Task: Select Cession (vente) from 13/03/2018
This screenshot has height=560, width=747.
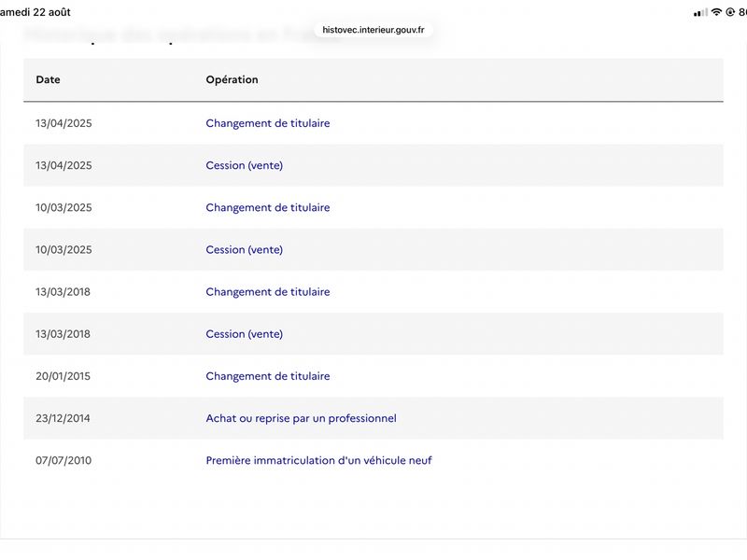Action: (245, 334)
